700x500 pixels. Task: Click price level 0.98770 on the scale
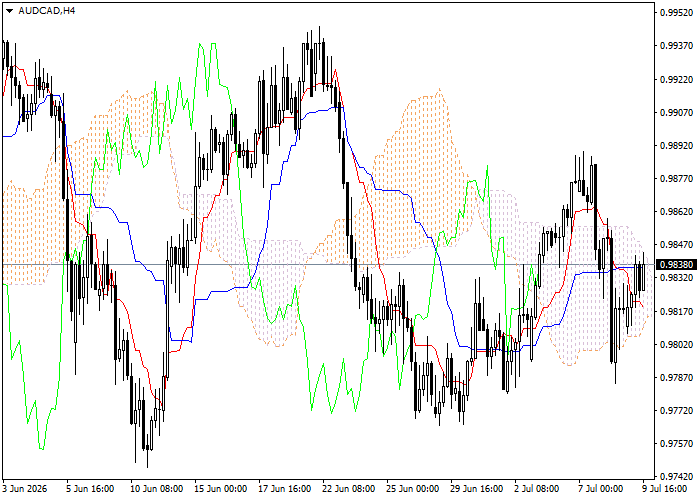coord(676,179)
